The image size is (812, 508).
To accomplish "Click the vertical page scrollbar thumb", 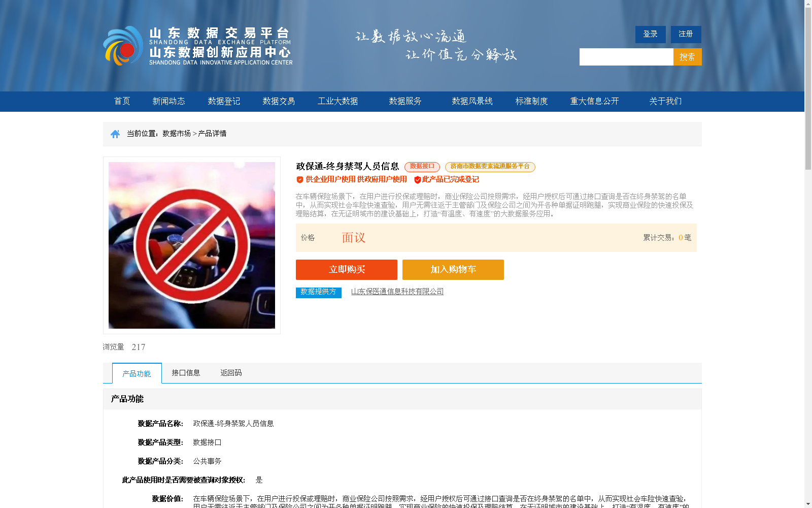I will coord(808,89).
